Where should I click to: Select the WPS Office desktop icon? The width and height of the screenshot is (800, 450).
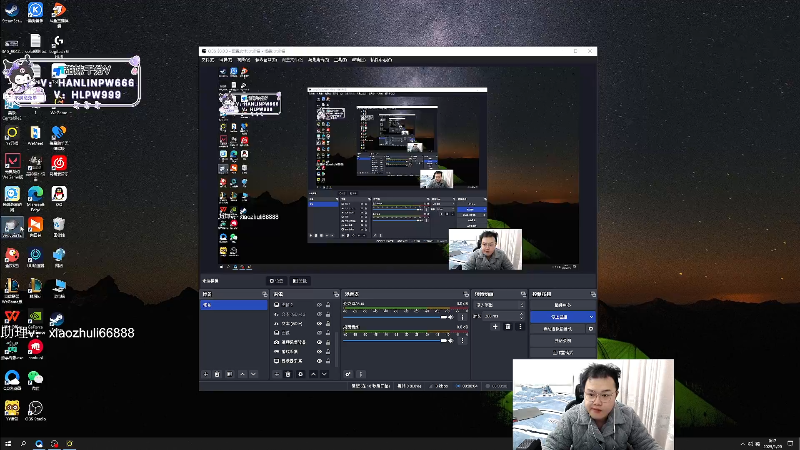[12, 319]
